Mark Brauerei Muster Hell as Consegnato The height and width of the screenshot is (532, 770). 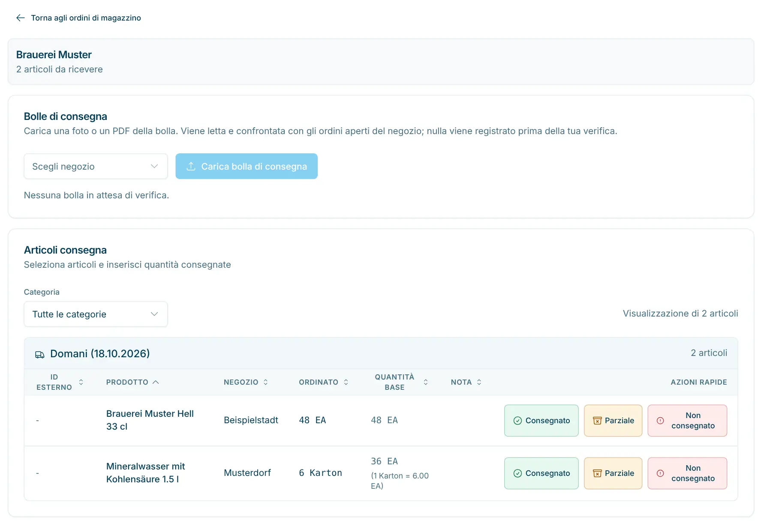click(x=541, y=421)
